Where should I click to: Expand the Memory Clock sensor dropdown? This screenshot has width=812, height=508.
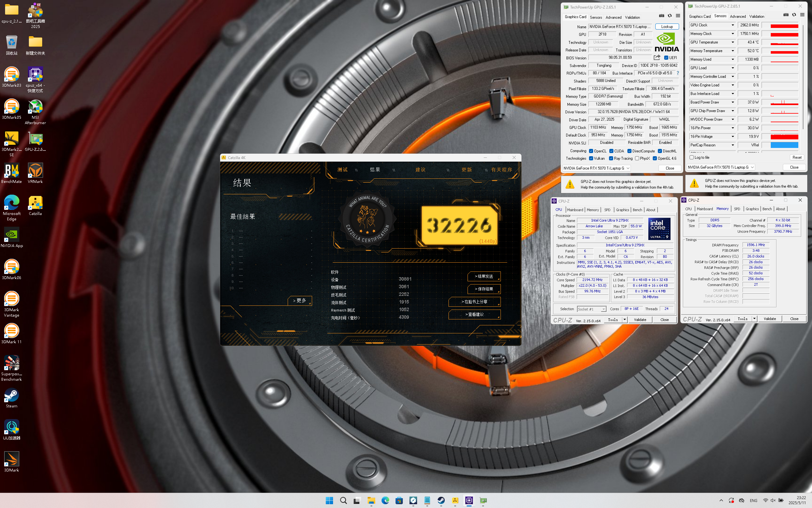click(x=733, y=34)
